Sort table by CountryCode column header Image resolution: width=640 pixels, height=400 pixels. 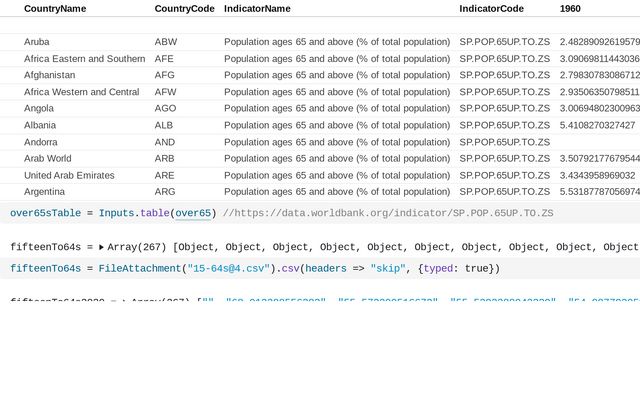pos(184,8)
